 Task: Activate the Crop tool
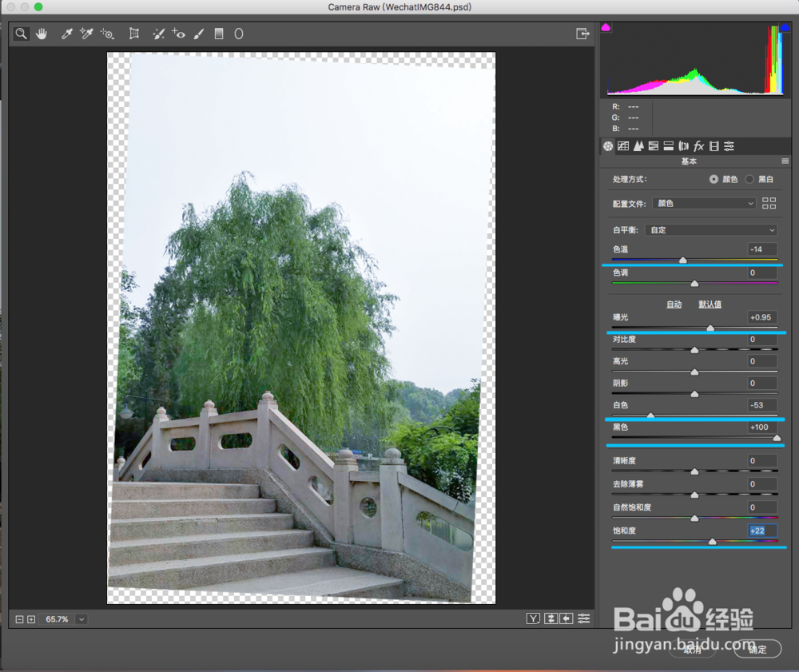134,34
